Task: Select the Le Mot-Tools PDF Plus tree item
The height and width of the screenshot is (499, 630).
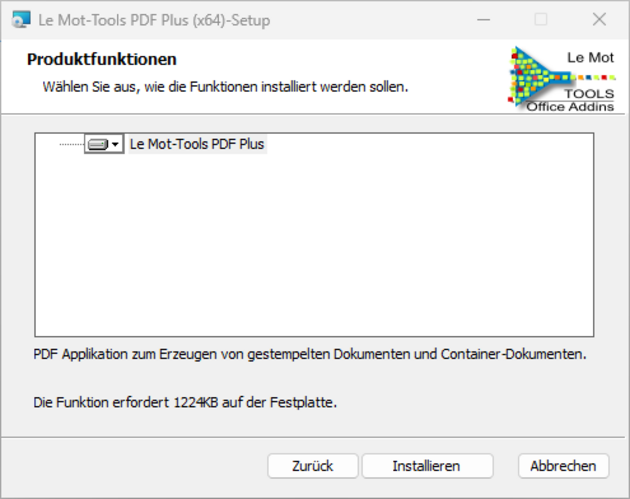Action: pyautogui.click(x=197, y=144)
